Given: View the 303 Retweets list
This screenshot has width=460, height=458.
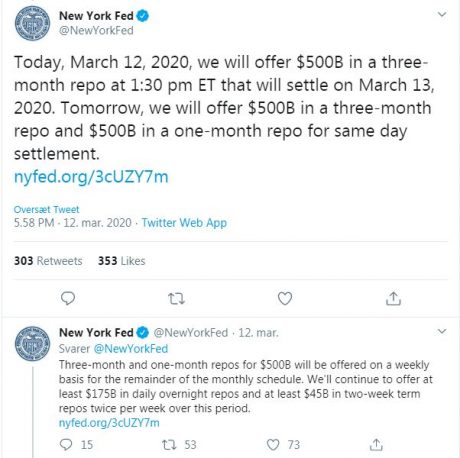Looking at the screenshot, I should click(48, 261).
